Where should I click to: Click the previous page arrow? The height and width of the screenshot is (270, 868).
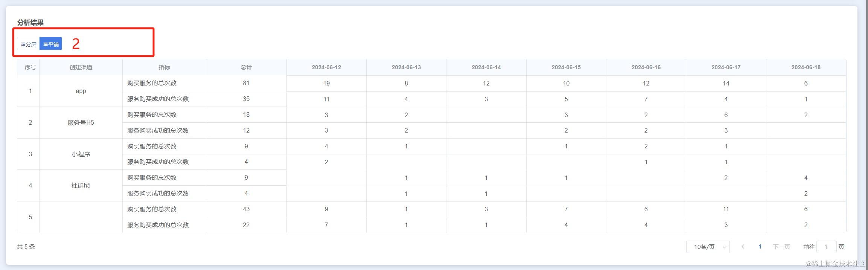(x=743, y=247)
